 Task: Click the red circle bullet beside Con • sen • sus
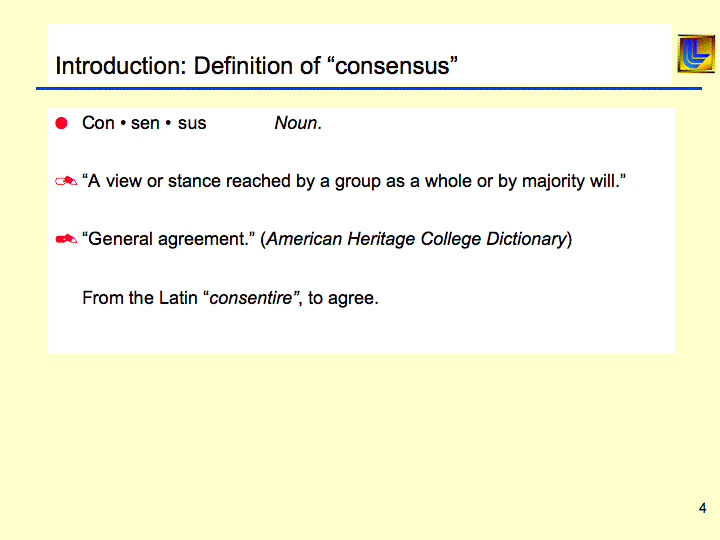coord(61,123)
